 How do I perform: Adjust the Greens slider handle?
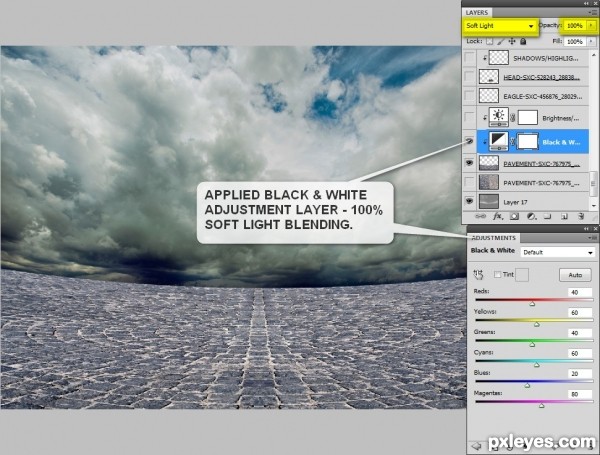pyautogui.click(x=532, y=345)
